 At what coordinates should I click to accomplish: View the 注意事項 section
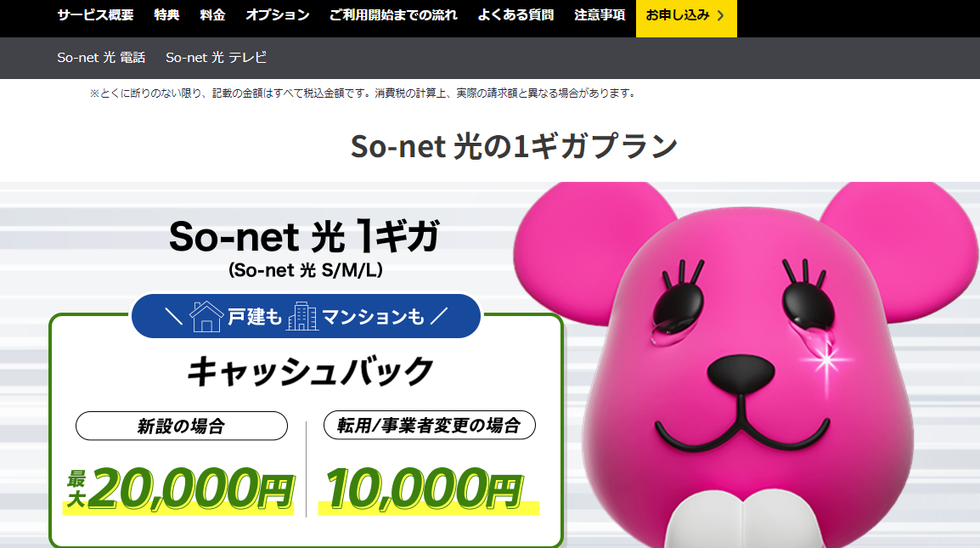tap(600, 15)
